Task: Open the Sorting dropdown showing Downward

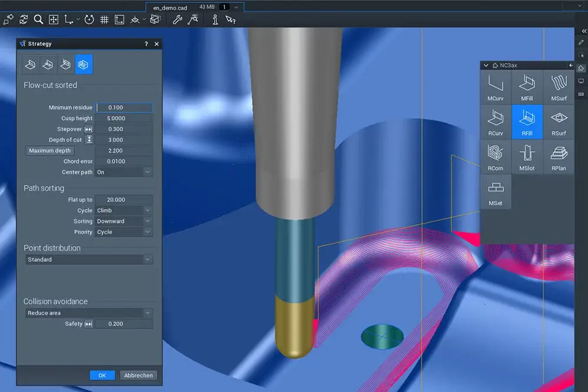Action: tap(123, 221)
